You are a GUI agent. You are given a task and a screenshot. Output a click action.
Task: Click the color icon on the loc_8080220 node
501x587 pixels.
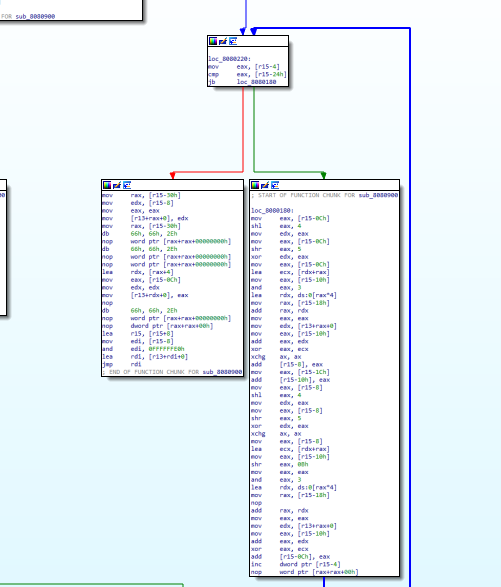[213, 41]
